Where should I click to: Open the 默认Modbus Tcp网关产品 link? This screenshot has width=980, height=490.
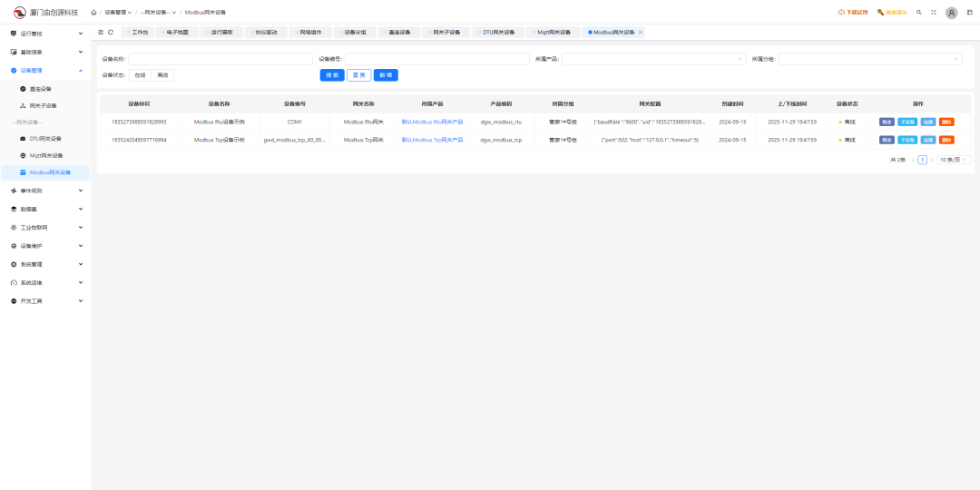coord(432,140)
